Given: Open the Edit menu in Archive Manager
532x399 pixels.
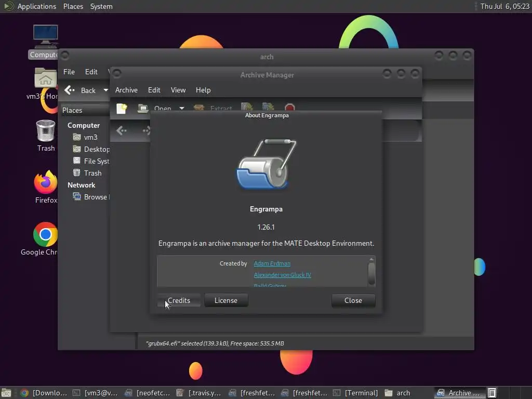Looking at the screenshot, I should tap(154, 90).
